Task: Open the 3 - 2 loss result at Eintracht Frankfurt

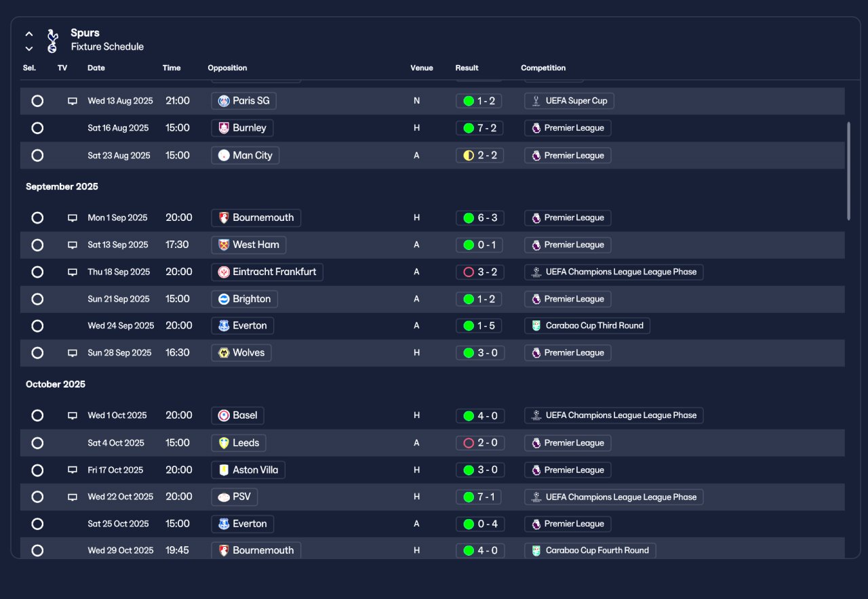Action: click(x=479, y=272)
